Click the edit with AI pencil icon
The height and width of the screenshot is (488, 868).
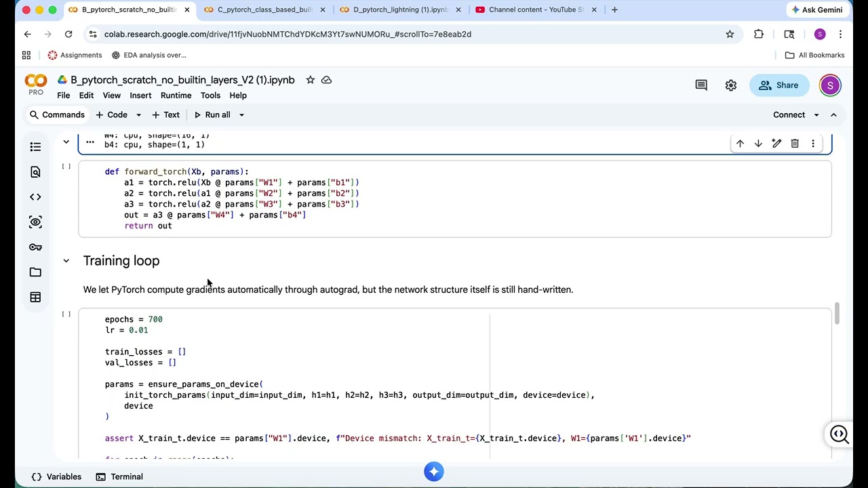point(776,144)
